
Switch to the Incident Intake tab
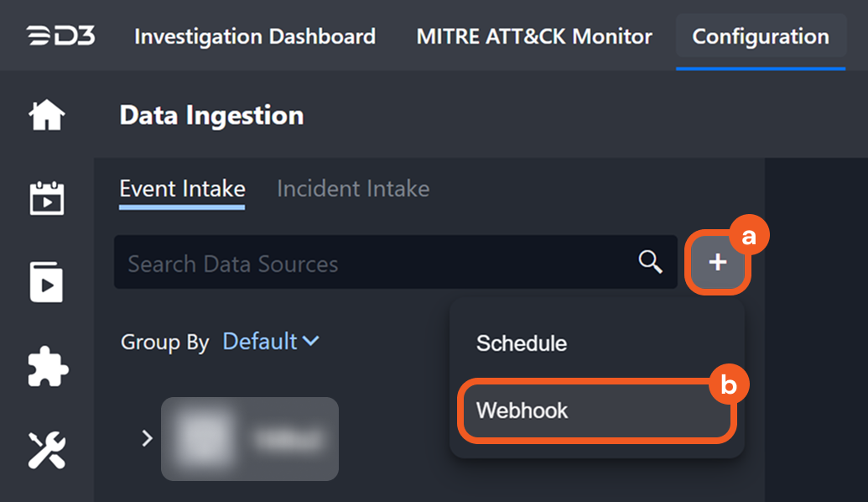pos(353,188)
